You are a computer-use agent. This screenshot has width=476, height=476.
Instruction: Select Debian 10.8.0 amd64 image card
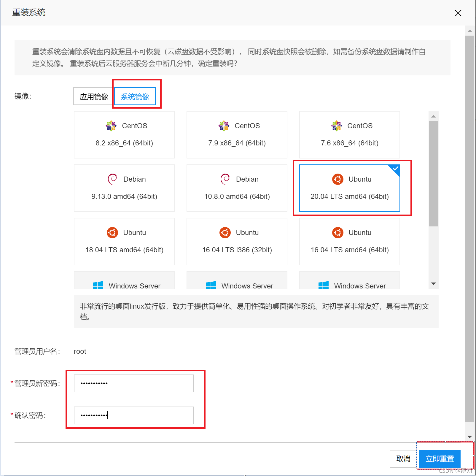pyautogui.click(x=237, y=188)
